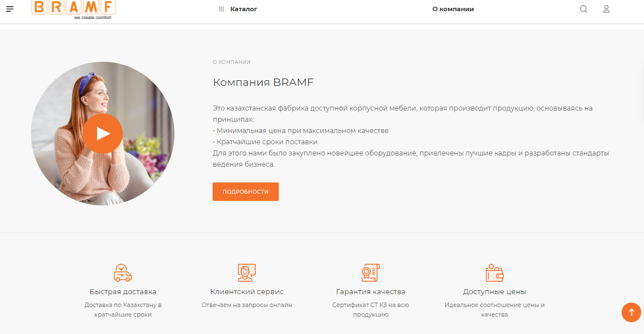644x334 pixels.
Task: Open the Каталог menu
Action: pos(243,9)
